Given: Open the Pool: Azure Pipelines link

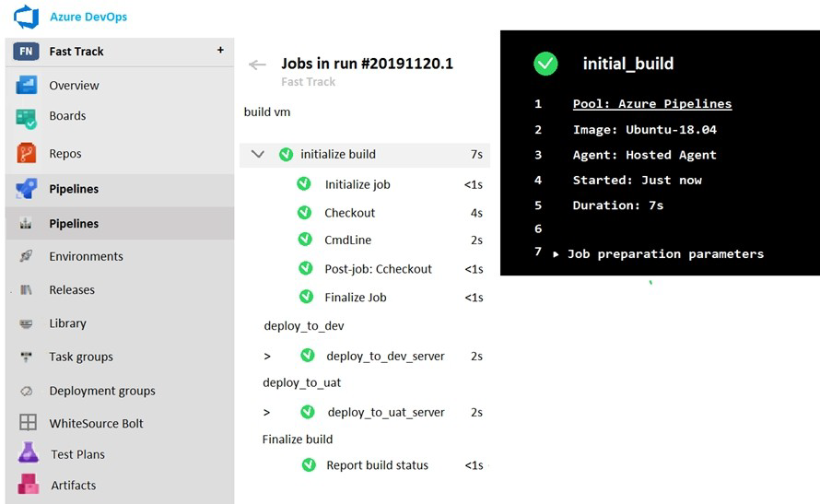Looking at the screenshot, I should point(651,104).
